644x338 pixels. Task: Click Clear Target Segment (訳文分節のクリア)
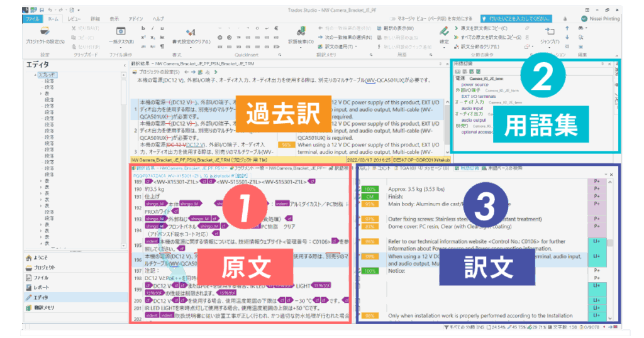pos(477,46)
